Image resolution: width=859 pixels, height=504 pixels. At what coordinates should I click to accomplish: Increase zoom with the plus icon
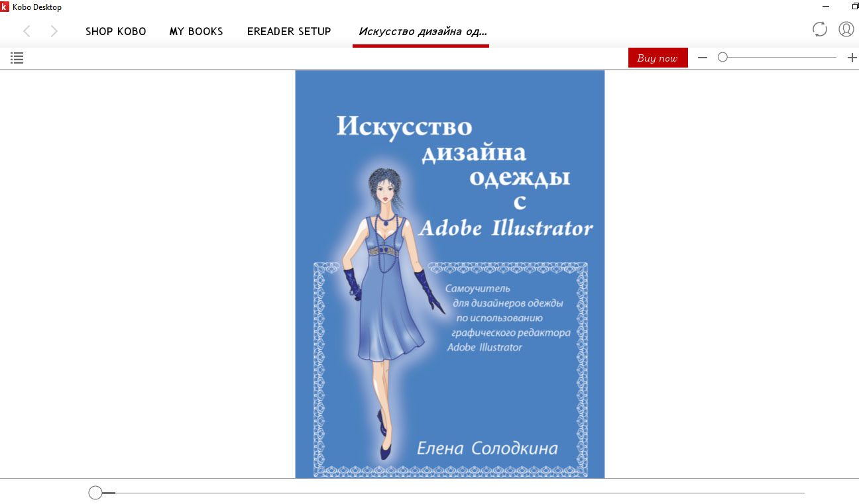852,58
